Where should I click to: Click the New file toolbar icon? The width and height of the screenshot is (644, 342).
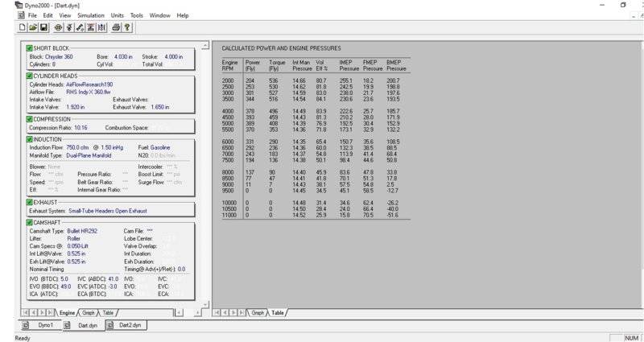(x=22, y=27)
